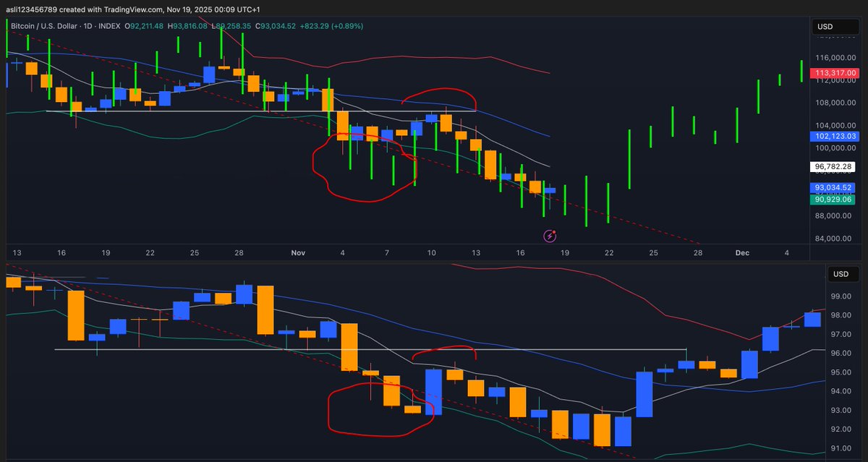The height and width of the screenshot is (462, 868).
Task: Click the Dec label on the time axis
Action: tap(742, 253)
